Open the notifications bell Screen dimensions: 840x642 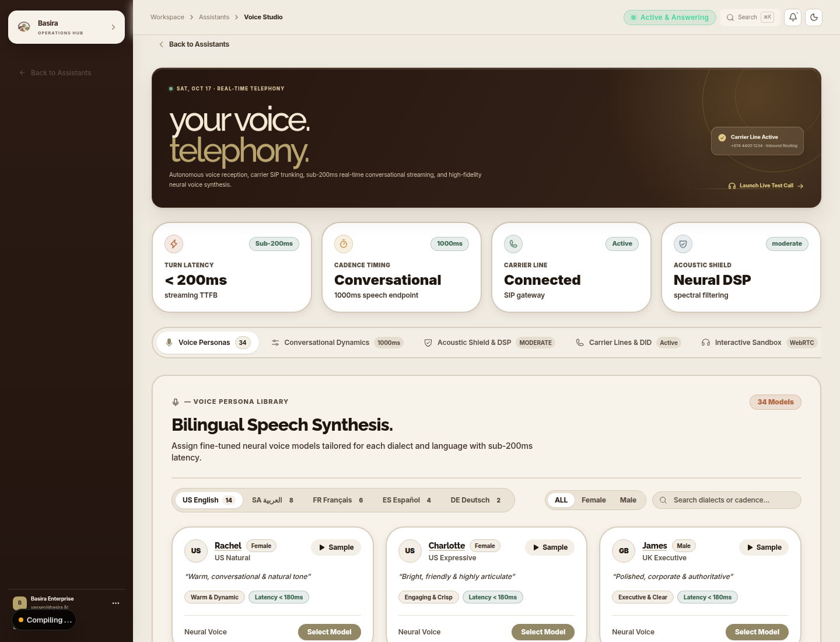(793, 18)
